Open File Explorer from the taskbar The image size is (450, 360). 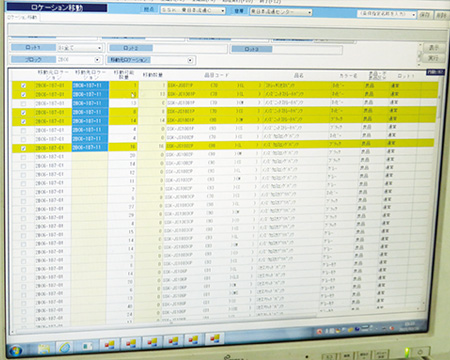pyautogui.click(x=44, y=349)
